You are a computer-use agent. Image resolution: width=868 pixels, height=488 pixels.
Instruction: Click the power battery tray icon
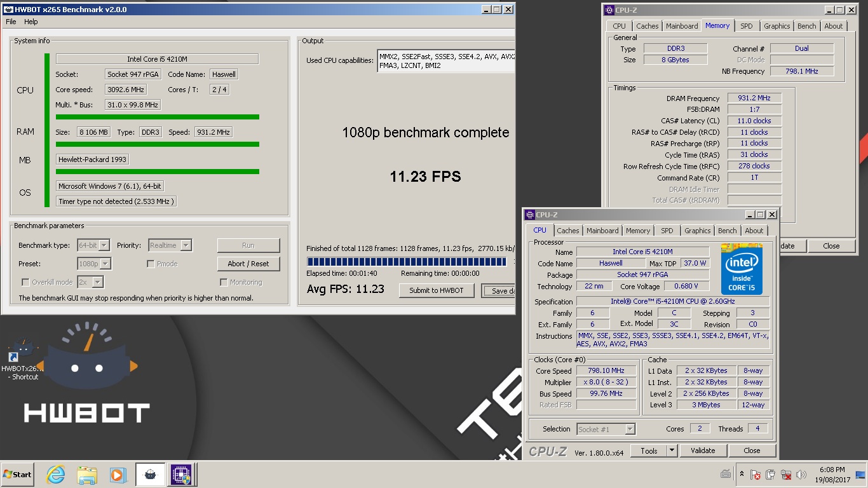[771, 474]
